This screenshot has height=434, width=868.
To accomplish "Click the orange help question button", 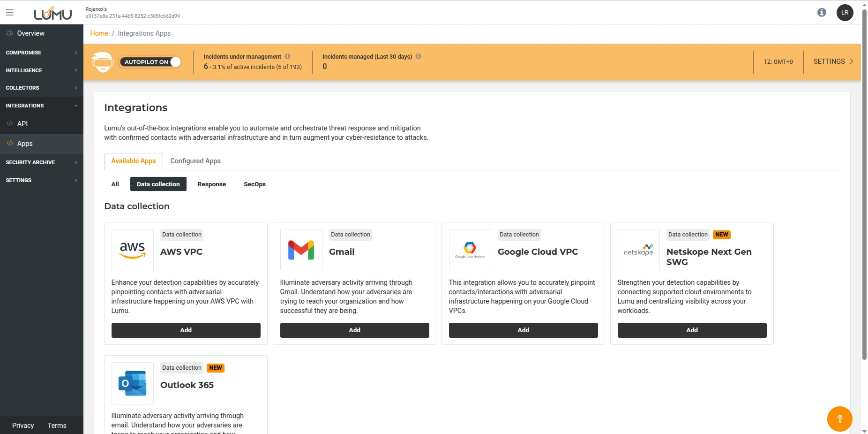I will [839, 419].
